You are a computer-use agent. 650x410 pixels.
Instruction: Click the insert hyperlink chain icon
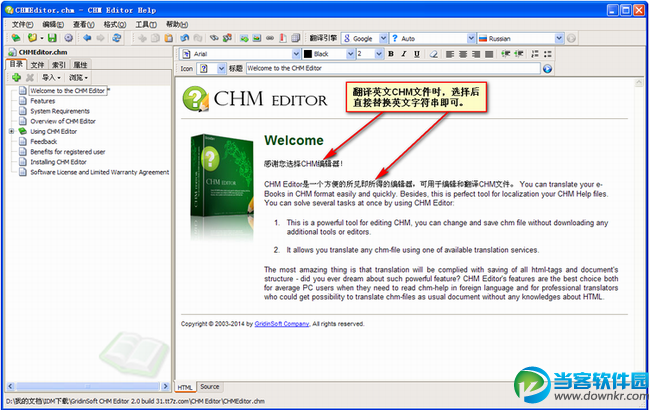(x=270, y=38)
